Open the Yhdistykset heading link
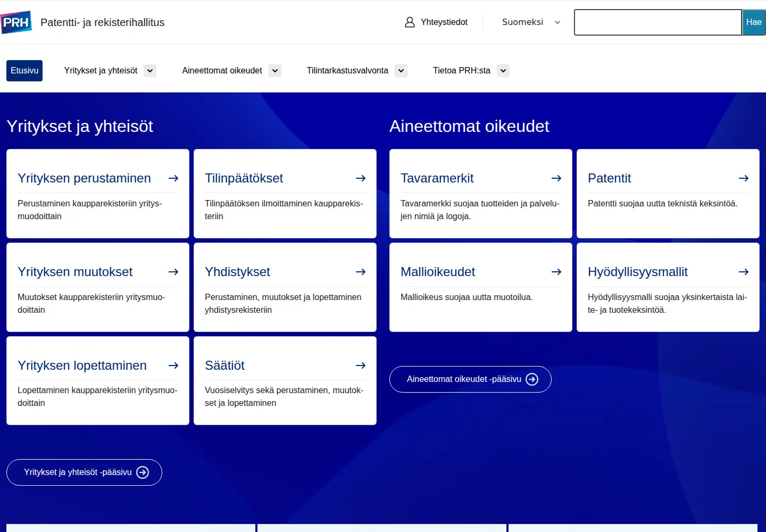This screenshot has width=766, height=532. [x=237, y=272]
